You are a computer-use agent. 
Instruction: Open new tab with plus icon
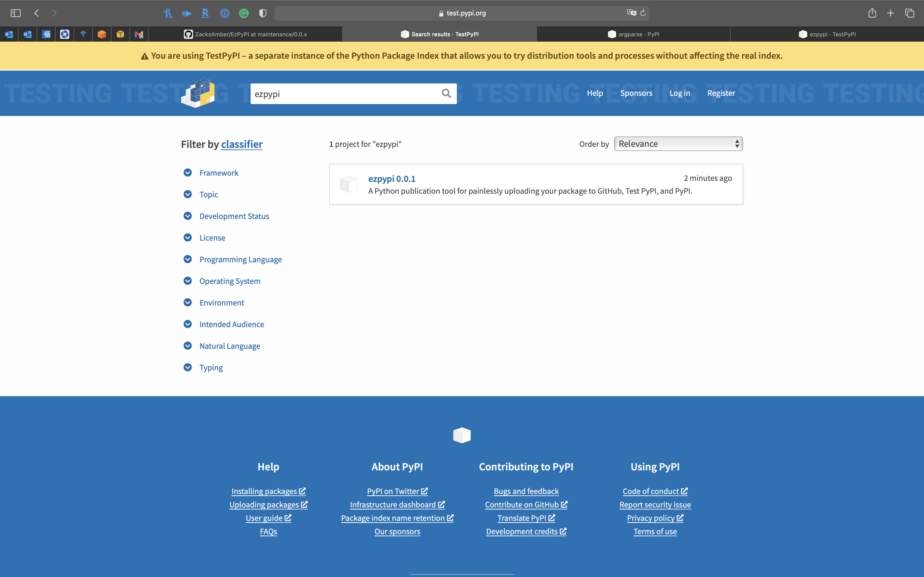coord(890,13)
